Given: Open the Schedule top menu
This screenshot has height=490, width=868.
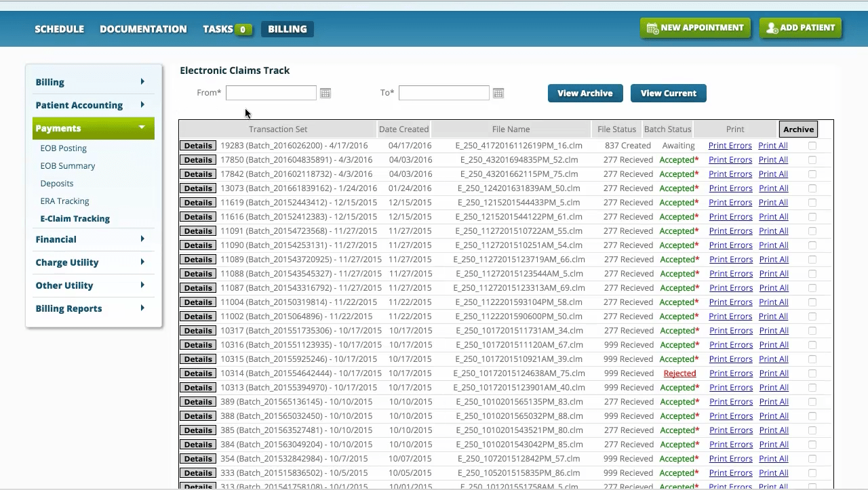Looking at the screenshot, I should pyautogui.click(x=60, y=29).
